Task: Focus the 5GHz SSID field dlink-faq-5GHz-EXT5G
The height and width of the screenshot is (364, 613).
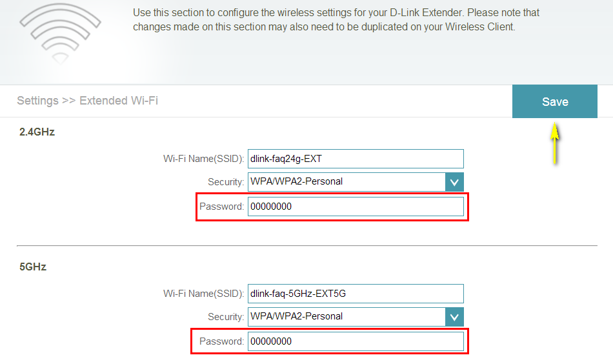Action: coord(356,294)
